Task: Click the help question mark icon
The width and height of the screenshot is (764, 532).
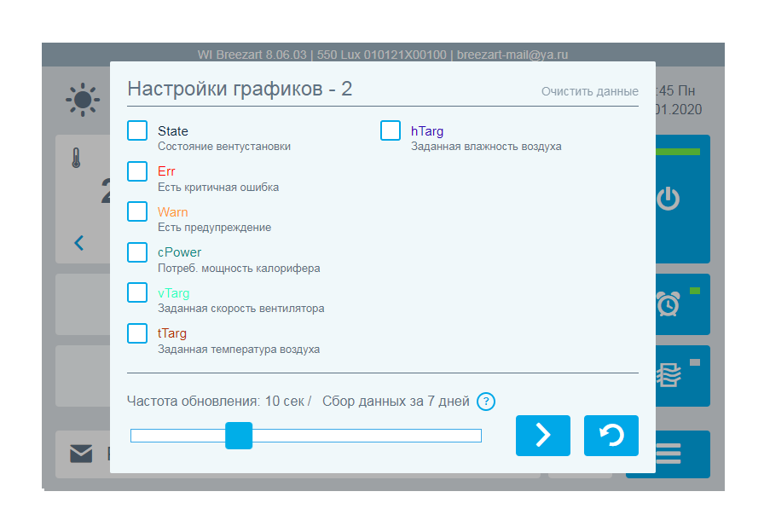Action: [x=486, y=402]
